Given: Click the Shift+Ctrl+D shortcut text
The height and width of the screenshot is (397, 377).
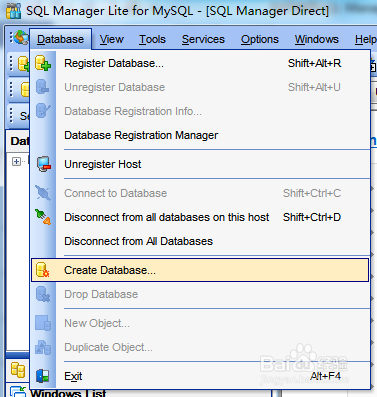Looking at the screenshot, I should (312, 217).
